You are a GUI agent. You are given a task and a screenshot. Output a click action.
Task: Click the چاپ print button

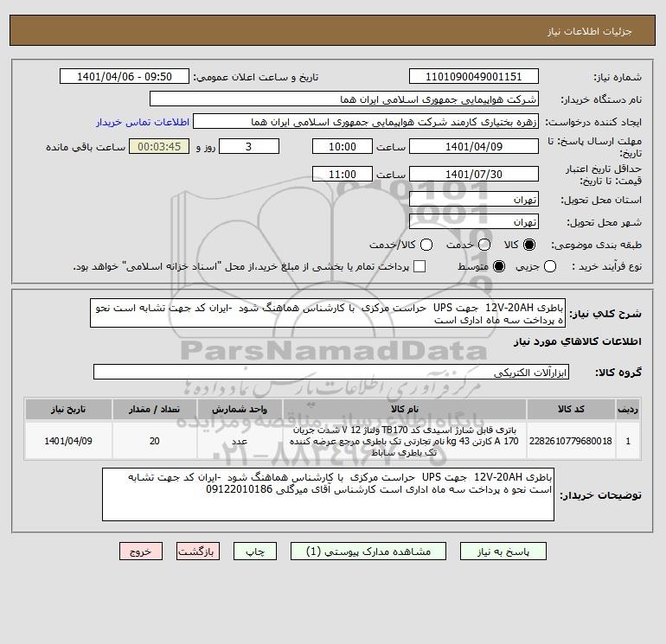(255, 552)
